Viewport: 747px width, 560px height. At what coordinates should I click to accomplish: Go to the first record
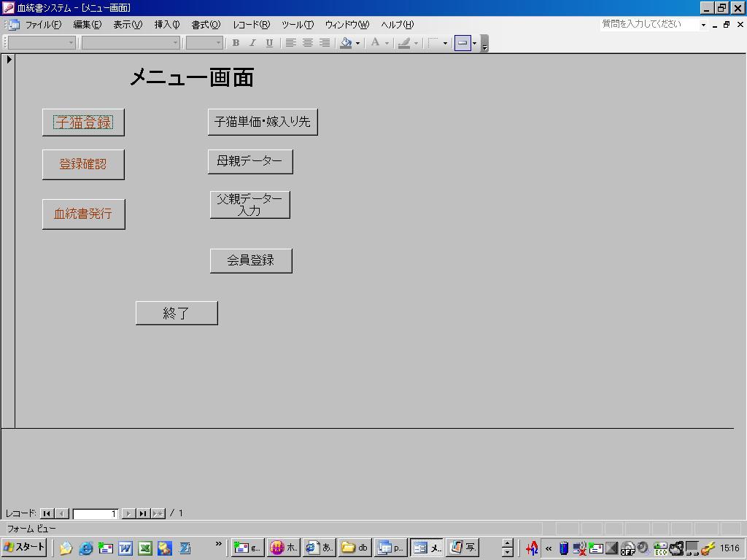[x=47, y=513]
